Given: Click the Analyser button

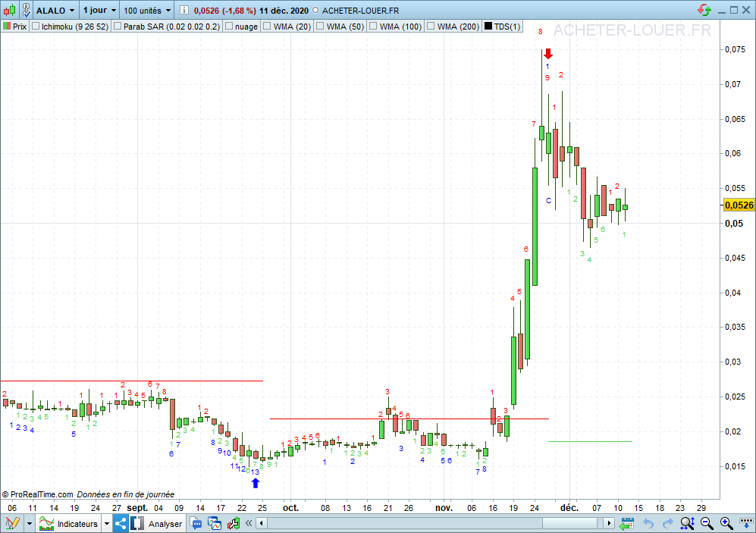Looking at the screenshot, I should (x=157, y=523).
